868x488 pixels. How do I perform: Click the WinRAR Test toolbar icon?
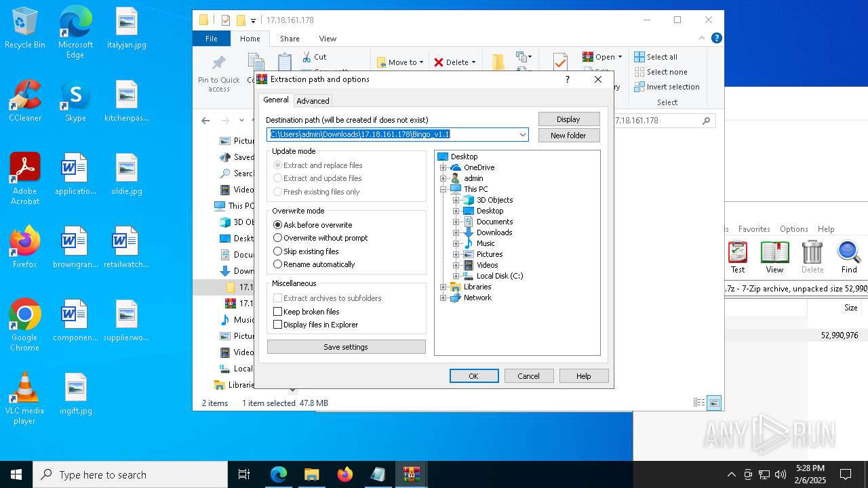(x=738, y=257)
